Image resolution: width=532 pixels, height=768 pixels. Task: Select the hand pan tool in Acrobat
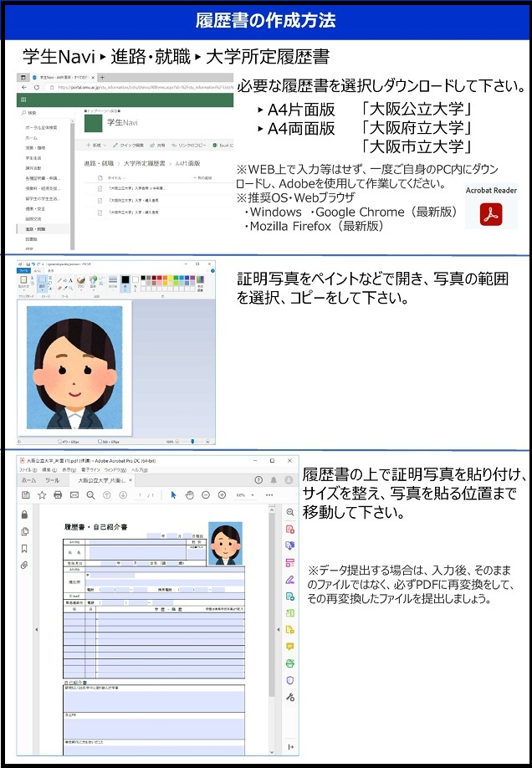190,495
